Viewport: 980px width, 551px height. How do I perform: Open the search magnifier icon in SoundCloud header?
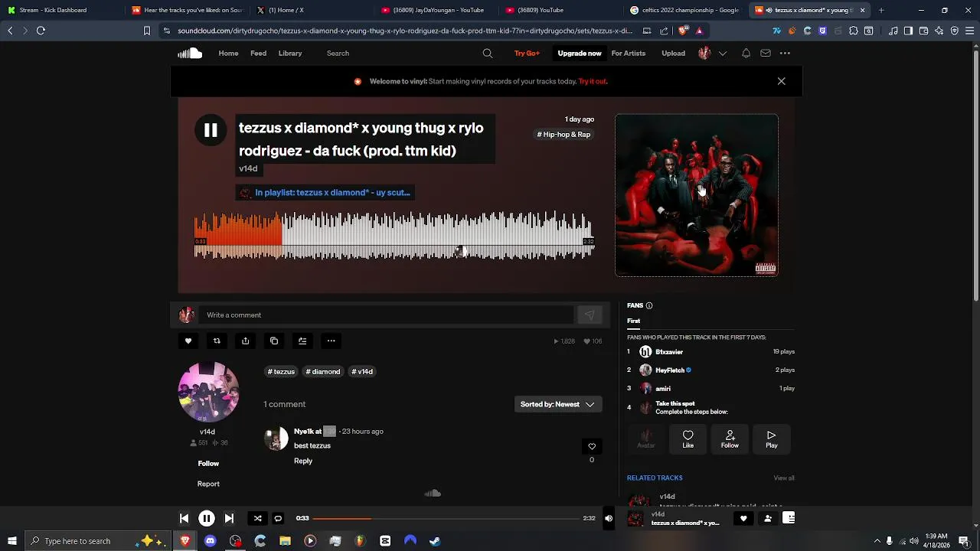tap(488, 53)
